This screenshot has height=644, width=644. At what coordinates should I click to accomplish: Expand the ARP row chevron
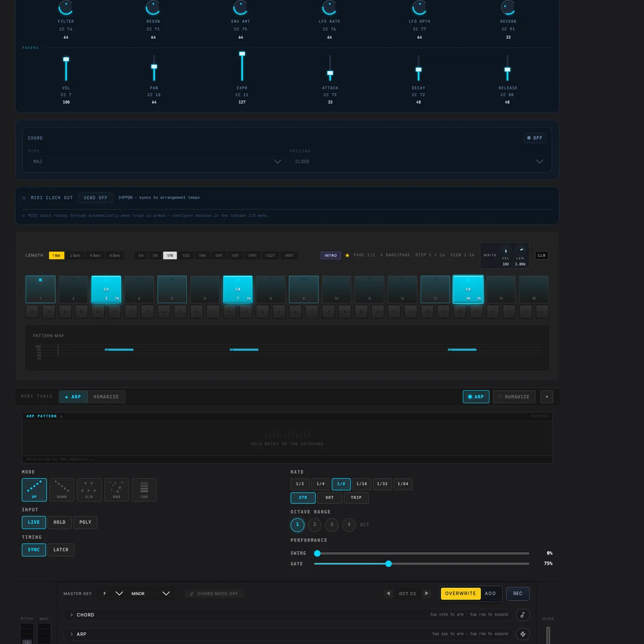coord(71,634)
